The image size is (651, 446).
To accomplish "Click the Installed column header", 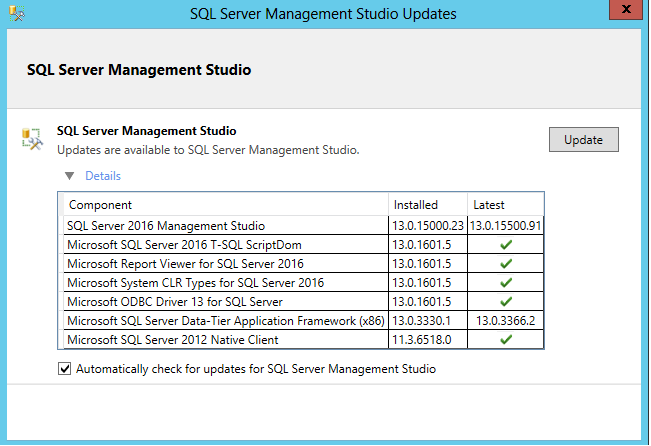I will click(x=415, y=205).
